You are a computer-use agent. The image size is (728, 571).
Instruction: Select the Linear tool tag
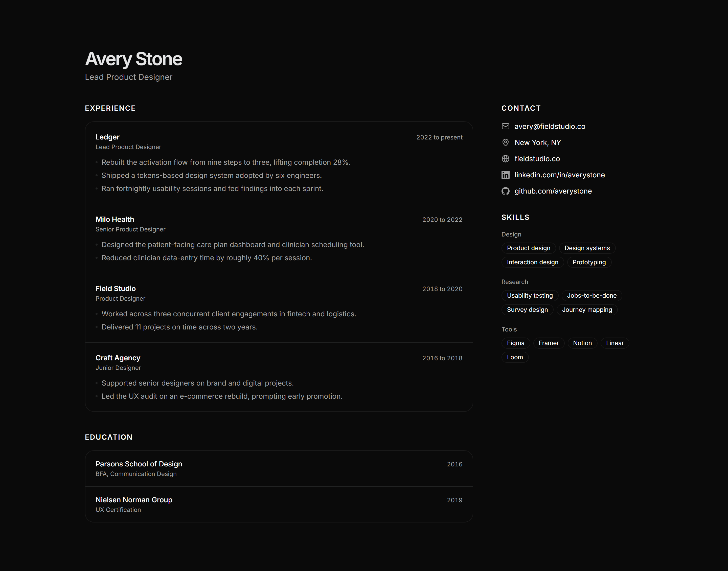click(615, 343)
